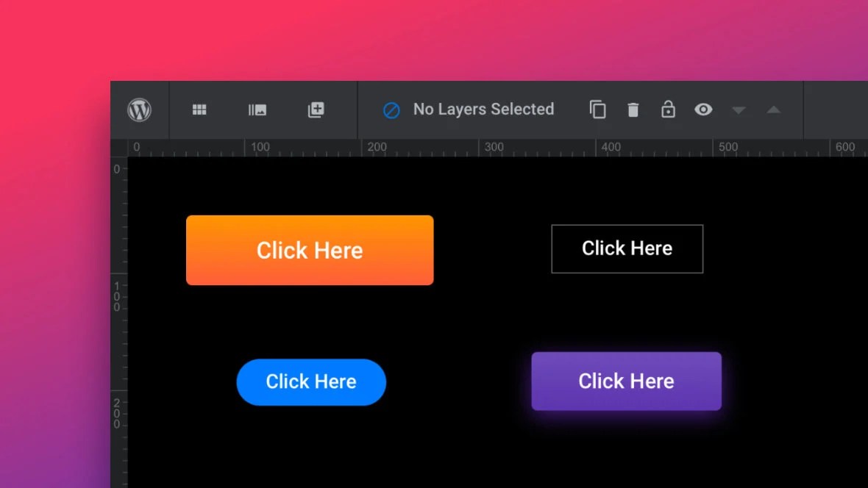Unlock the padlock toggle in the toolbar
The width and height of the screenshot is (868, 488).
click(668, 109)
